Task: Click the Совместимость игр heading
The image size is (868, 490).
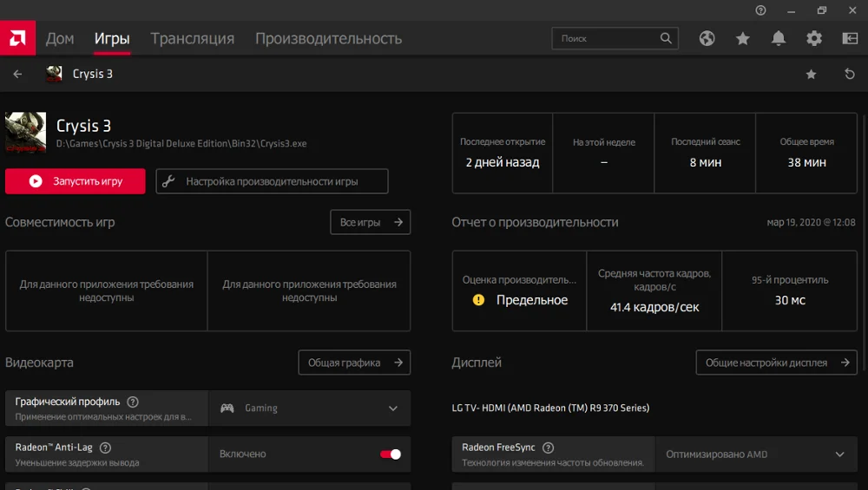Action: (60, 222)
